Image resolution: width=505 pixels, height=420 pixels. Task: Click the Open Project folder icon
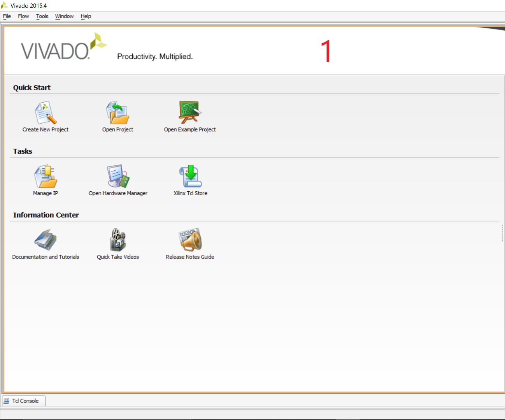tap(117, 112)
